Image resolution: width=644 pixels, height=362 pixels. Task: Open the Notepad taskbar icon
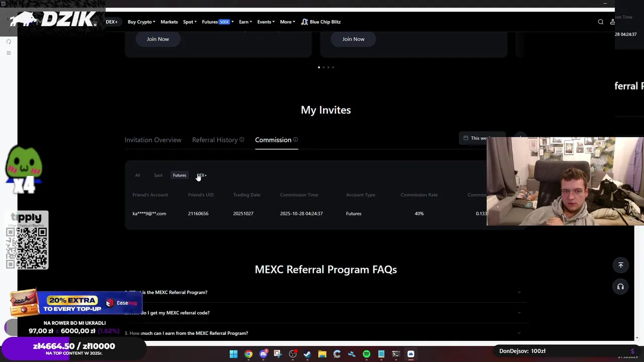point(381,354)
